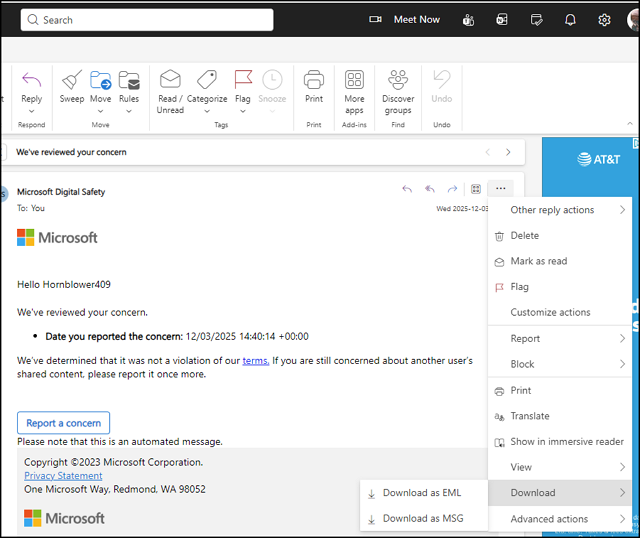Open Advanced actions submenu

coord(560,519)
